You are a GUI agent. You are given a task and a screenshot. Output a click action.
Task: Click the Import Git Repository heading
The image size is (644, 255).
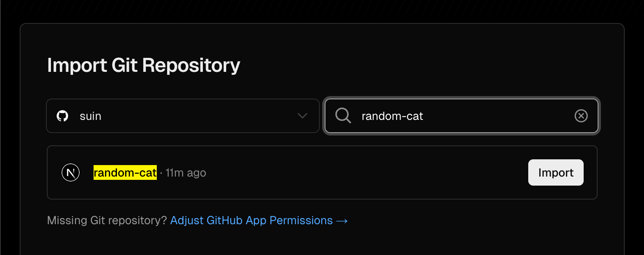click(x=144, y=65)
